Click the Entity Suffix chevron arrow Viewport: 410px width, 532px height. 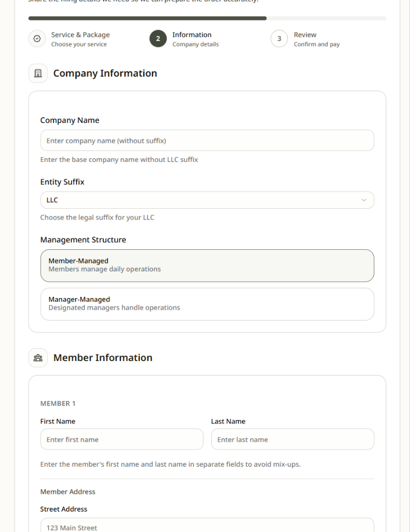pos(364,200)
